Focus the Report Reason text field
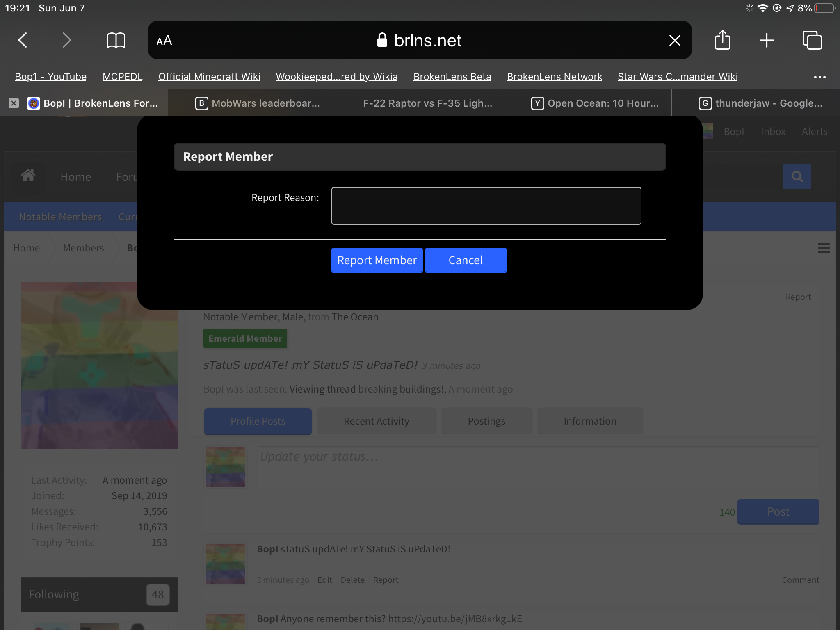Viewport: 840px width, 630px height. tap(486, 206)
